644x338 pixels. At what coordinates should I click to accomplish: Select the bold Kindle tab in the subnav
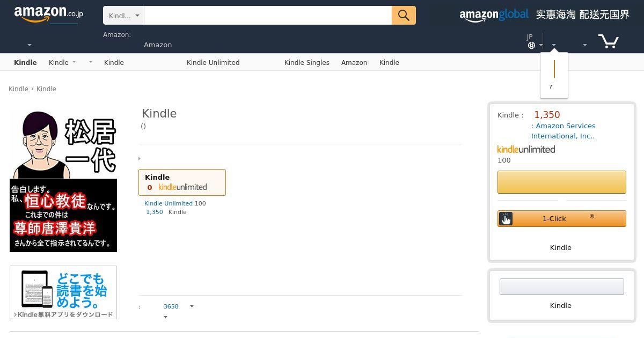[25, 63]
